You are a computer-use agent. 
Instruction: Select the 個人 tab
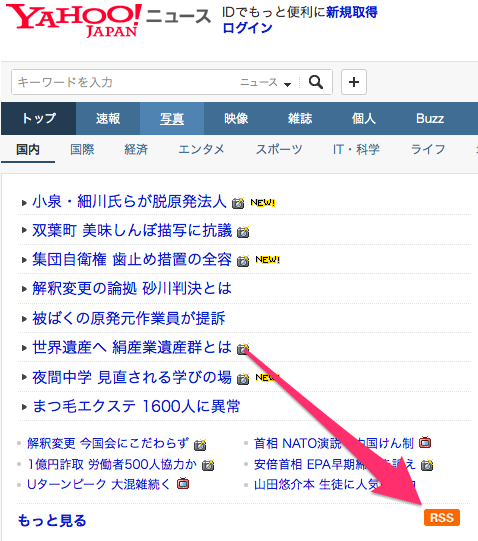pyautogui.click(x=364, y=118)
